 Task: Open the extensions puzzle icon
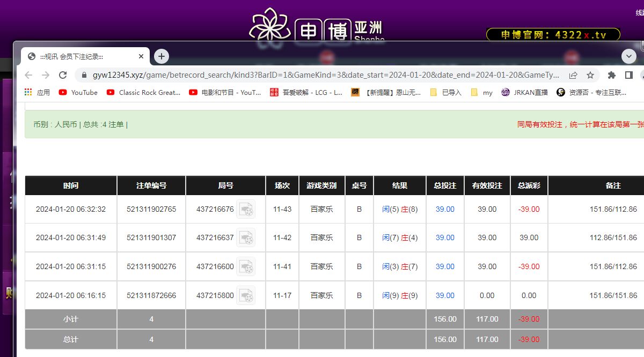(x=612, y=75)
